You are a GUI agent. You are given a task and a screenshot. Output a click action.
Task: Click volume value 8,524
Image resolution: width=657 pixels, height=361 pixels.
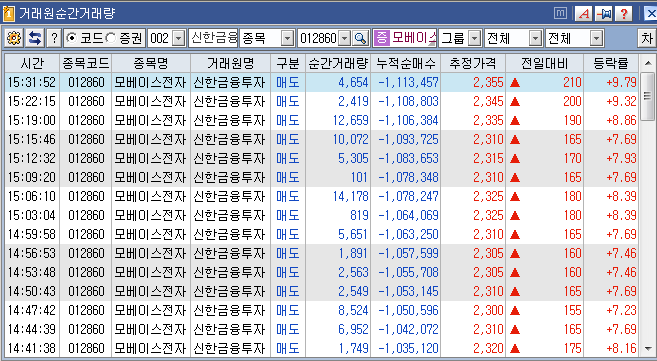click(353, 310)
